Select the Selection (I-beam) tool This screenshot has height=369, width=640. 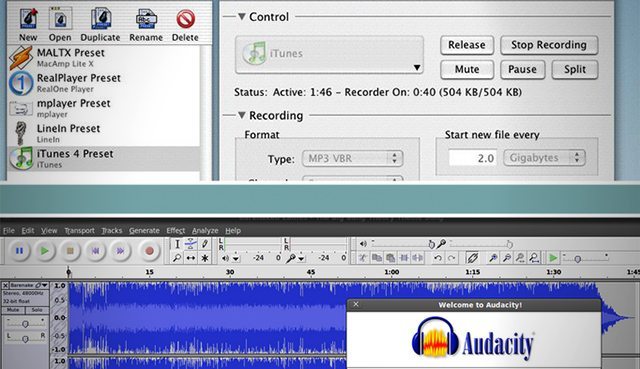177,244
